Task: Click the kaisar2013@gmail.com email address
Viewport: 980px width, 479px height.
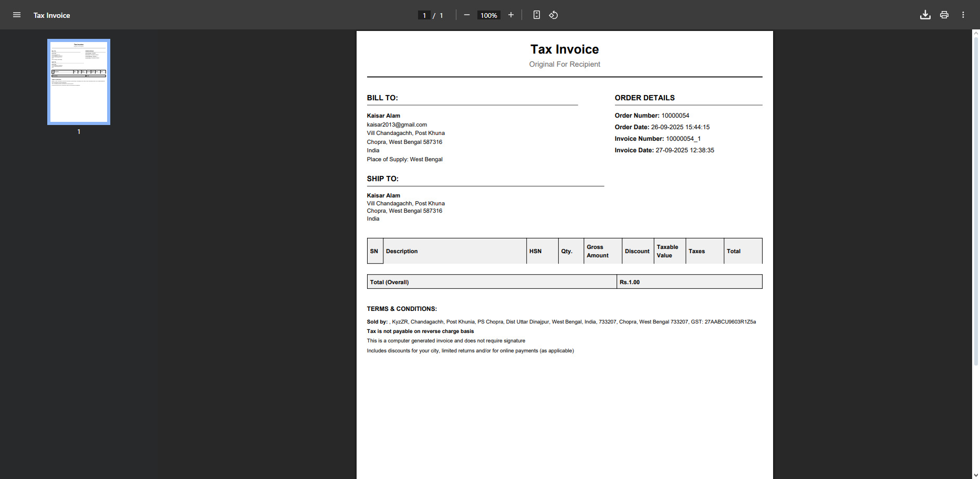Action: coord(397,124)
